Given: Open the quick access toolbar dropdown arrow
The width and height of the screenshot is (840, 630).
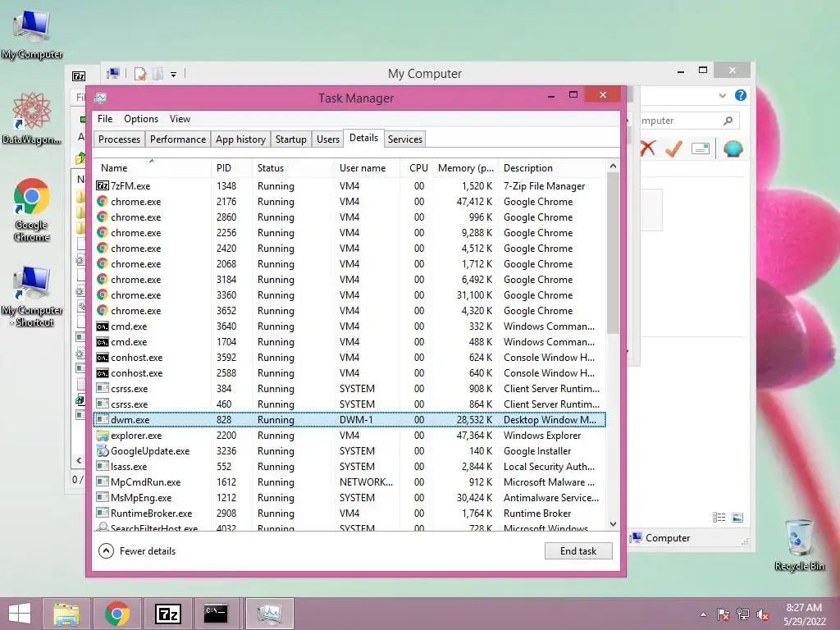Looking at the screenshot, I should (x=174, y=75).
